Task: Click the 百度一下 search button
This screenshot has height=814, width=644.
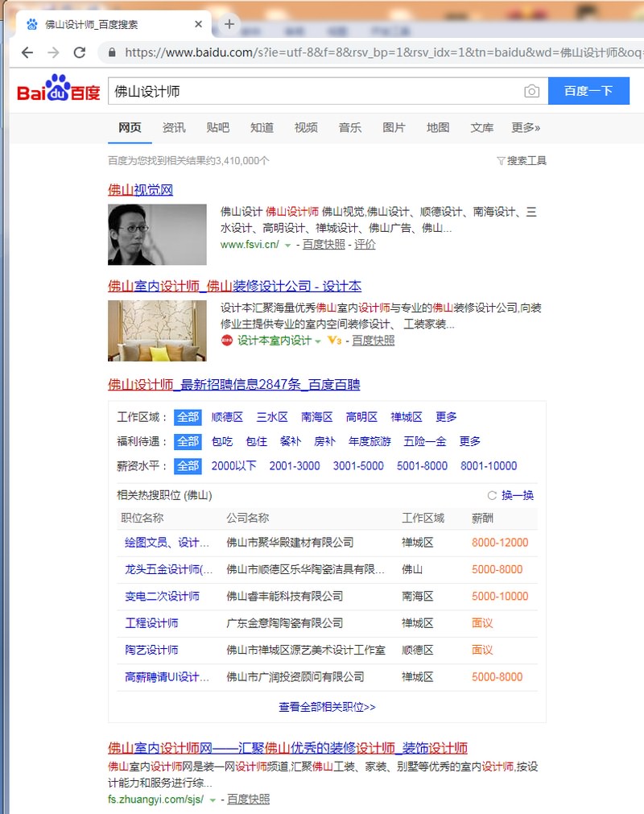Action: [x=588, y=91]
